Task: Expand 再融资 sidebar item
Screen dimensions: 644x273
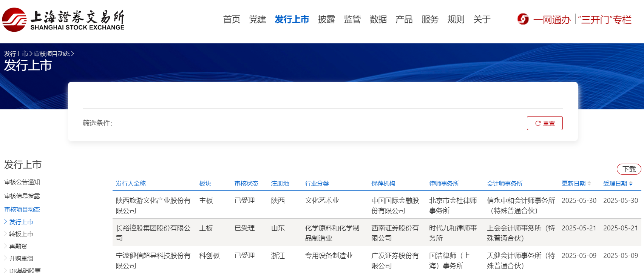Action: 18,247
